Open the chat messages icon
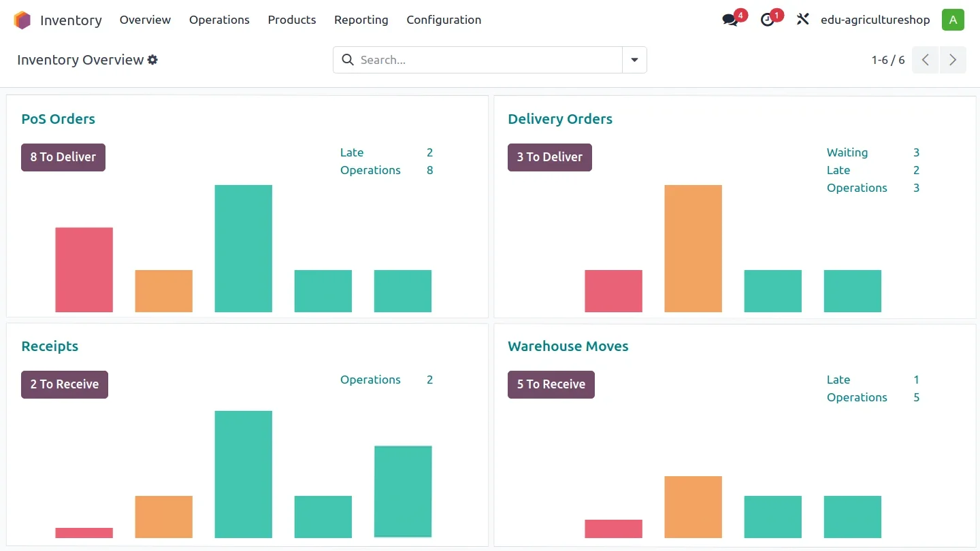This screenshot has height=551, width=980. click(730, 20)
